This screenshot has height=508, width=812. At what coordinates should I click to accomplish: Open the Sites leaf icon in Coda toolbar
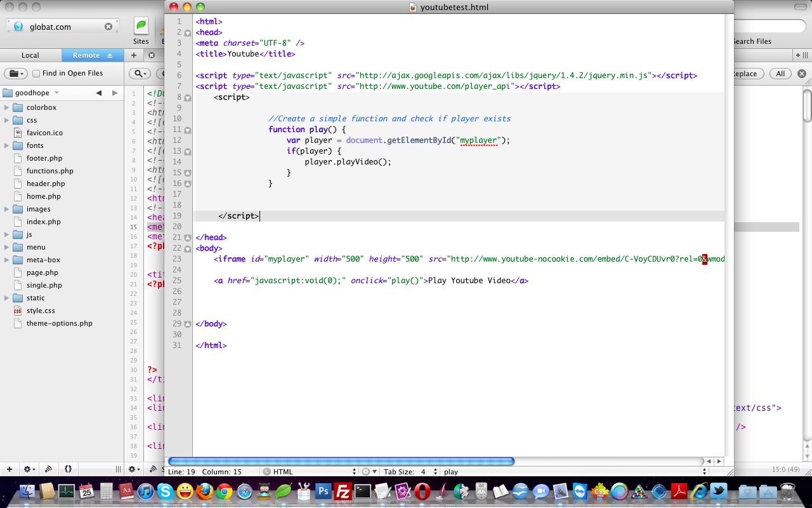(141, 26)
